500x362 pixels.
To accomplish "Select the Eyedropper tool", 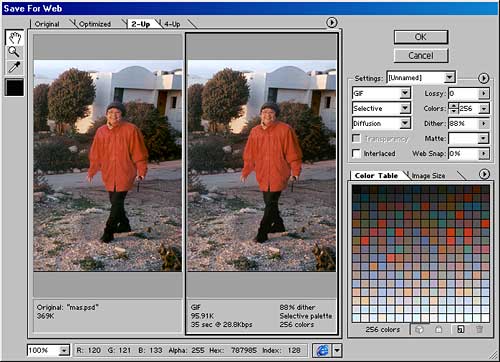I will (14, 67).
